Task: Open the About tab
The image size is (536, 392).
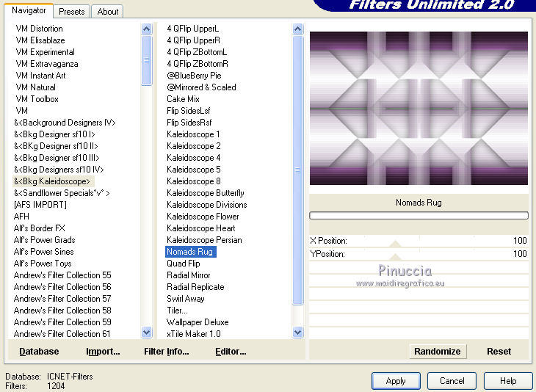Action: [108, 12]
